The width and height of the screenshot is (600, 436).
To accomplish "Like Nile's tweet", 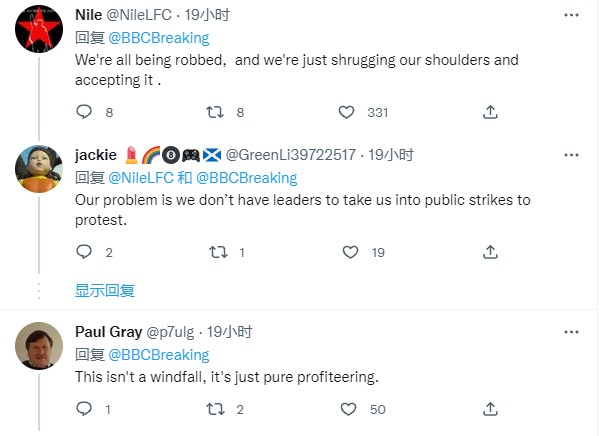I will 347,112.
